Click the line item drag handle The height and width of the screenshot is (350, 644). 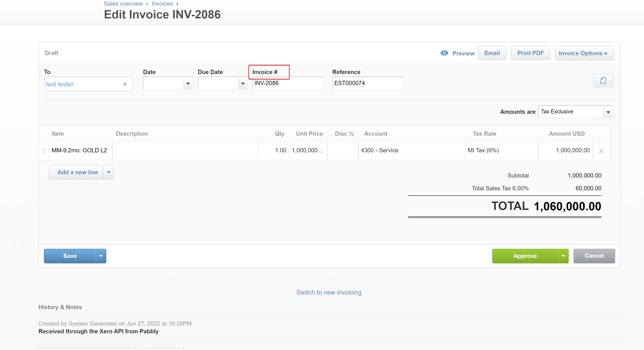pos(44,151)
